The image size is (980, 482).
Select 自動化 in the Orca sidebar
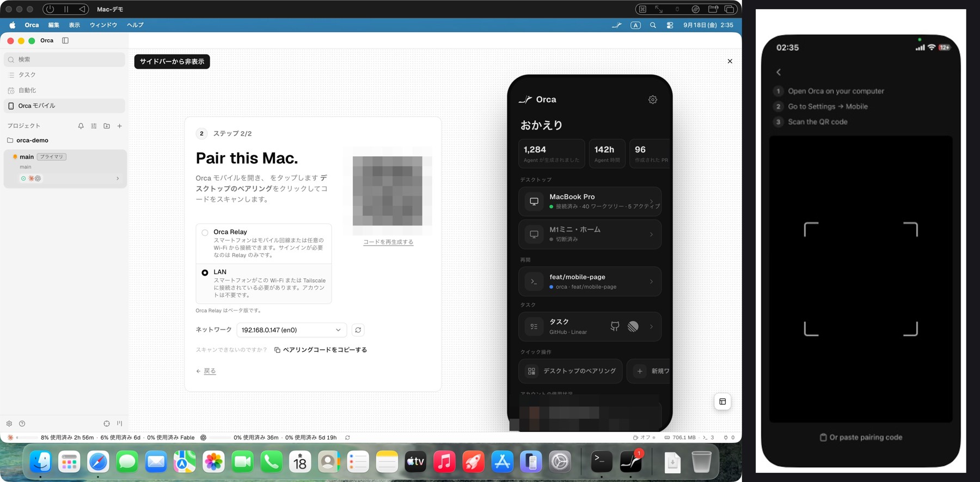point(64,90)
